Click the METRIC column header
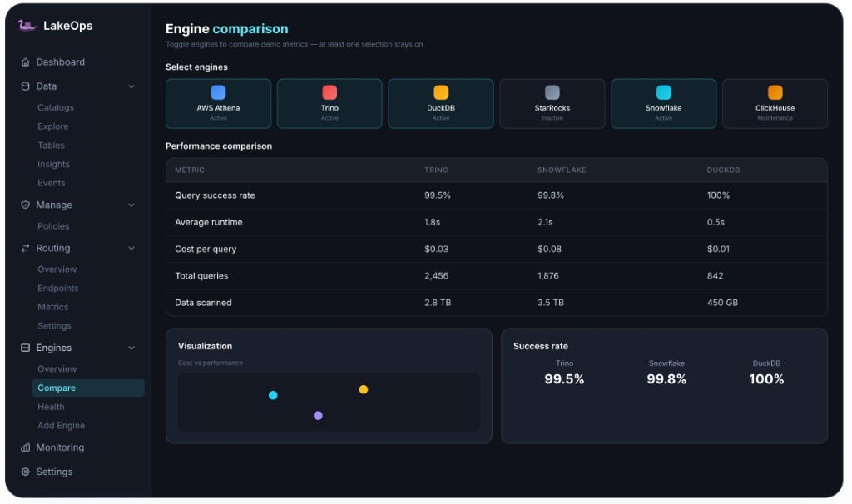Screen dimensions: 852x504 click(190, 170)
